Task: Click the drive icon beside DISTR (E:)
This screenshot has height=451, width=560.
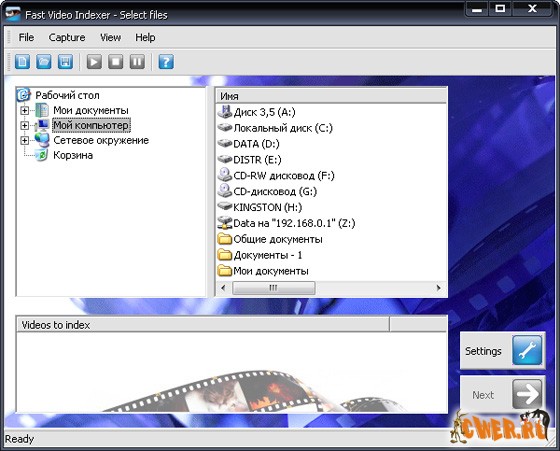Action: point(225,159)
